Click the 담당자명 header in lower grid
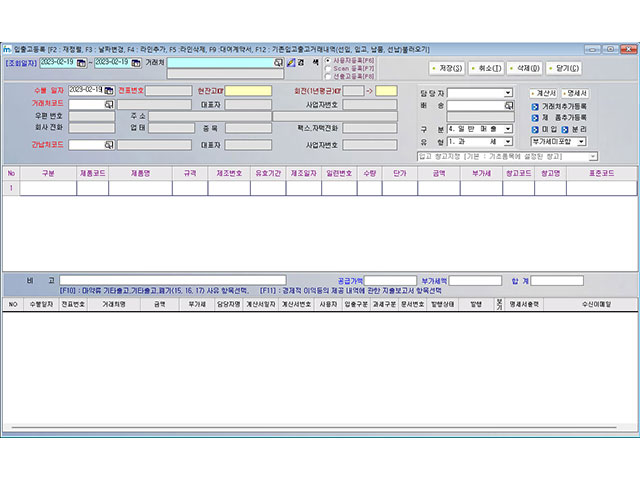 pyautogui.click(x=229, y=304)
